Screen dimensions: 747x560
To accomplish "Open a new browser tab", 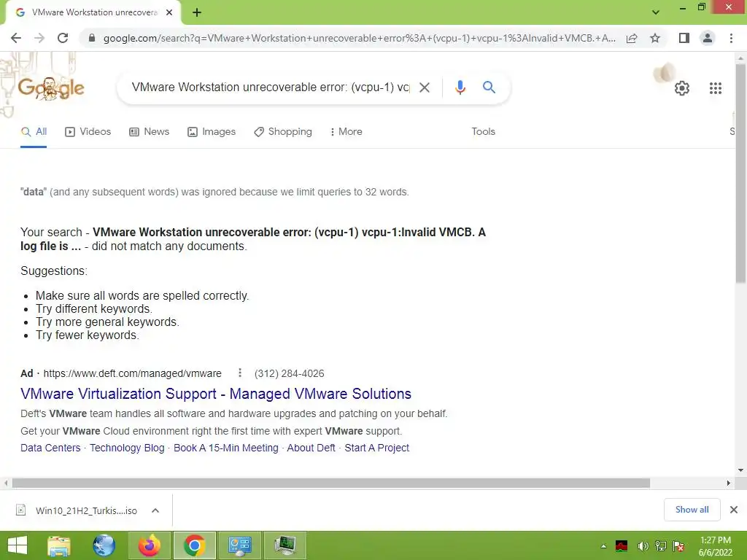I will point(197,12).
